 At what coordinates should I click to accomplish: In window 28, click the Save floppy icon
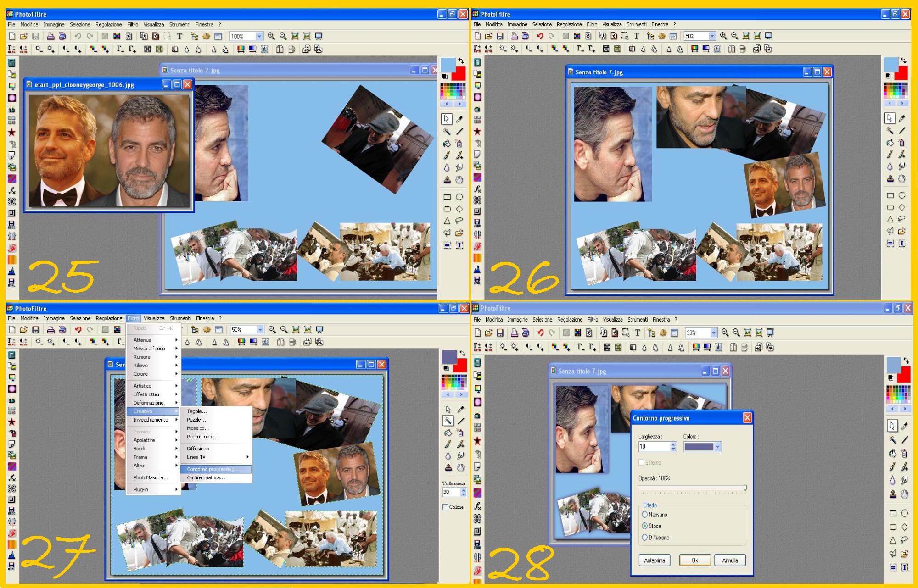point(500,333)
